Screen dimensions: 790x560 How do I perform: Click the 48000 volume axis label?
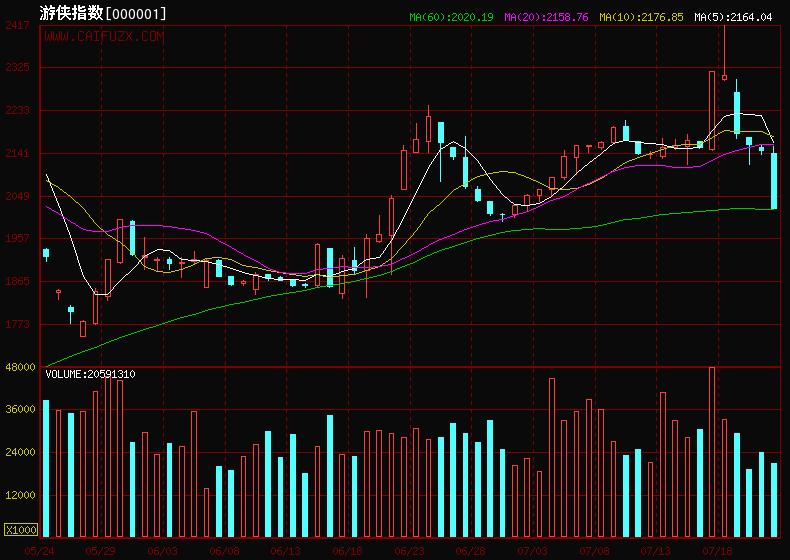[20, 367]
